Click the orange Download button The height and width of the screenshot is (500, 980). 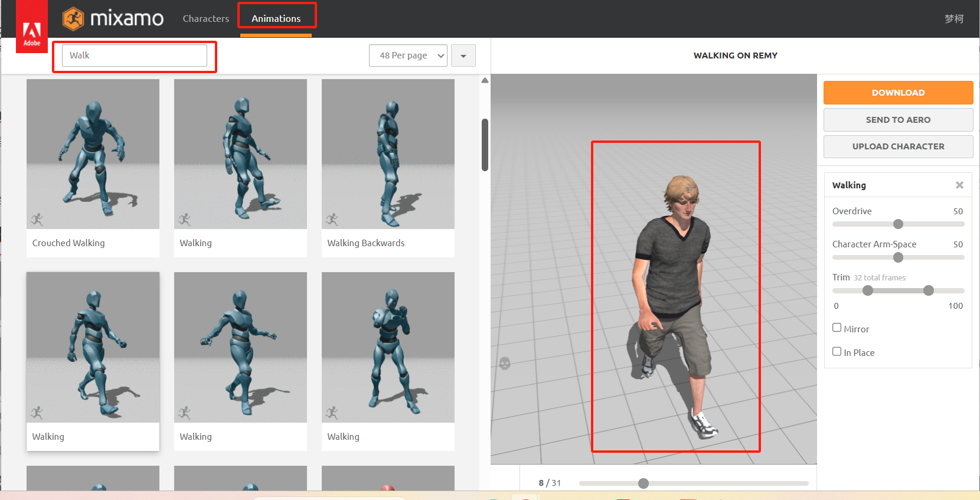pos(898,93)
